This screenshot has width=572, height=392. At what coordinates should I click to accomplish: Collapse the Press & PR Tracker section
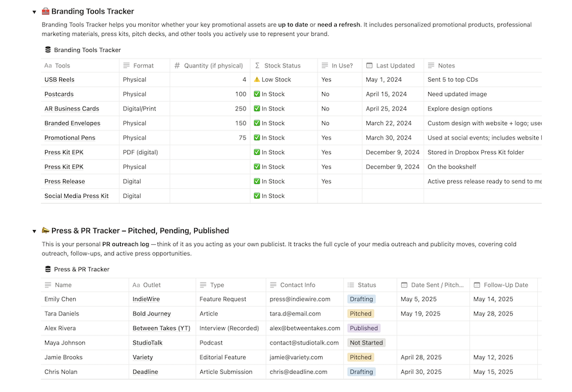point(34,231)
